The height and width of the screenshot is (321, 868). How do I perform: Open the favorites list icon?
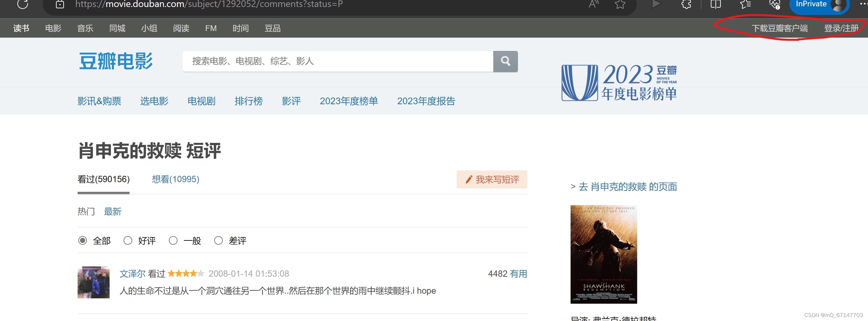pyautogui.click(x=745, y=4)
